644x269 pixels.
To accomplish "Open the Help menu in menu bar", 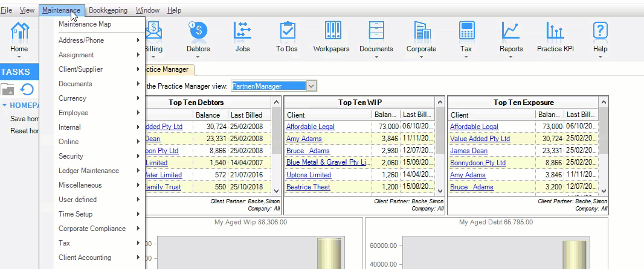I will (x=174, y=10).
